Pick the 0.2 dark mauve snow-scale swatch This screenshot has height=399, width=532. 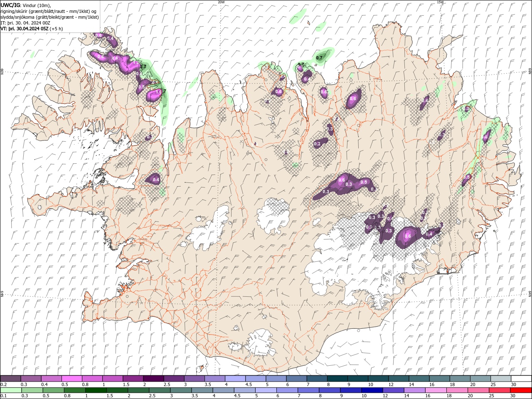[10, 378]
